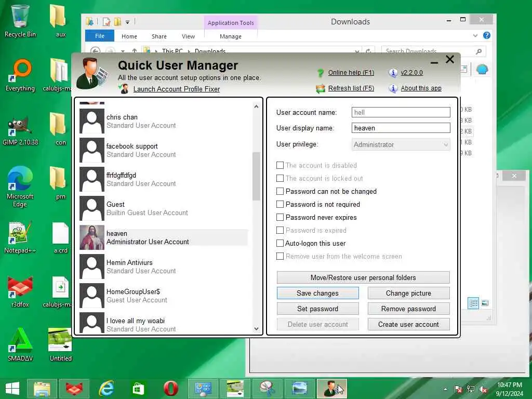Click Create user account button
The image size is (532, 399).
click(x=408, y=324)
